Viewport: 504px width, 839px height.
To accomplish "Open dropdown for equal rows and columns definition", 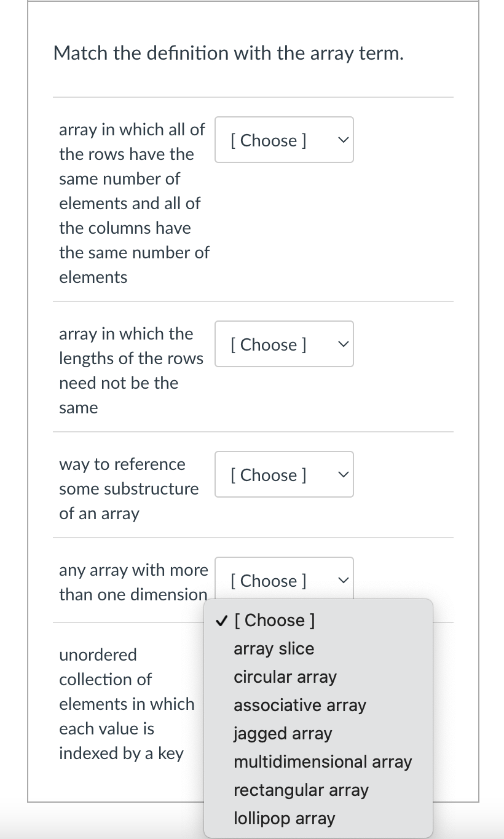I will pos(283,140).
